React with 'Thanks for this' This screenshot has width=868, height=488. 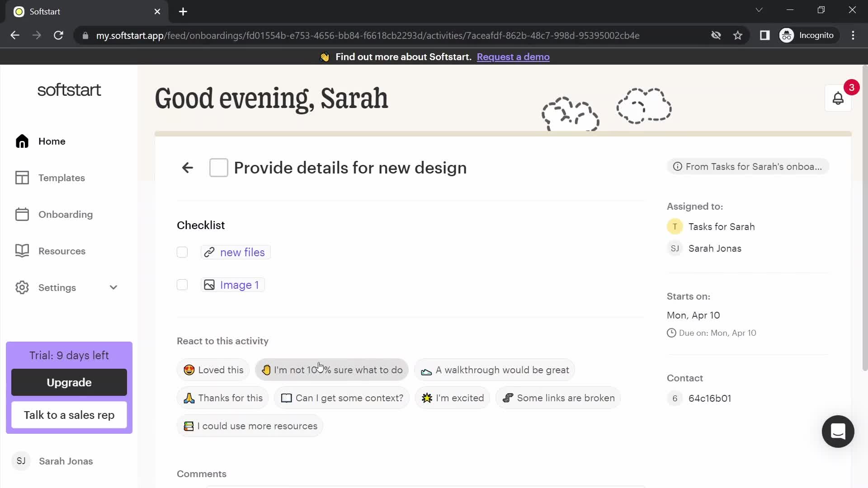pos(223,398)
